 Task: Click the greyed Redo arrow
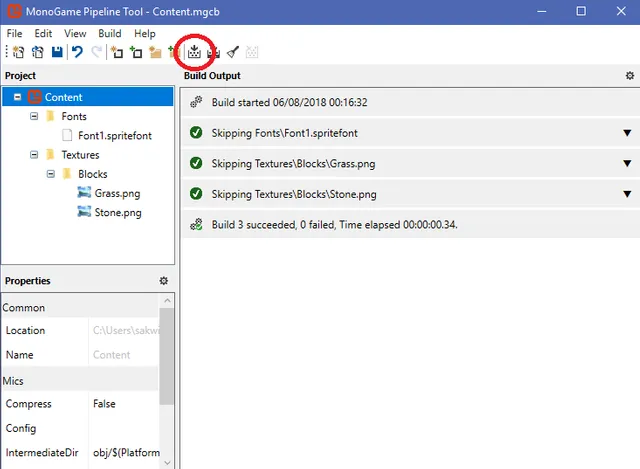pyautogui.click(x=96, y=52)
